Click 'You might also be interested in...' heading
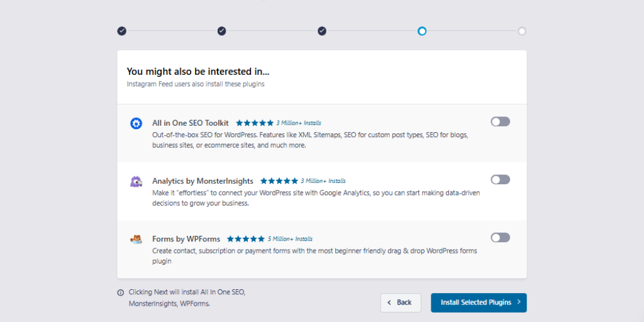Viewport: 644px width, 322px height. click(x=198, y=72)
